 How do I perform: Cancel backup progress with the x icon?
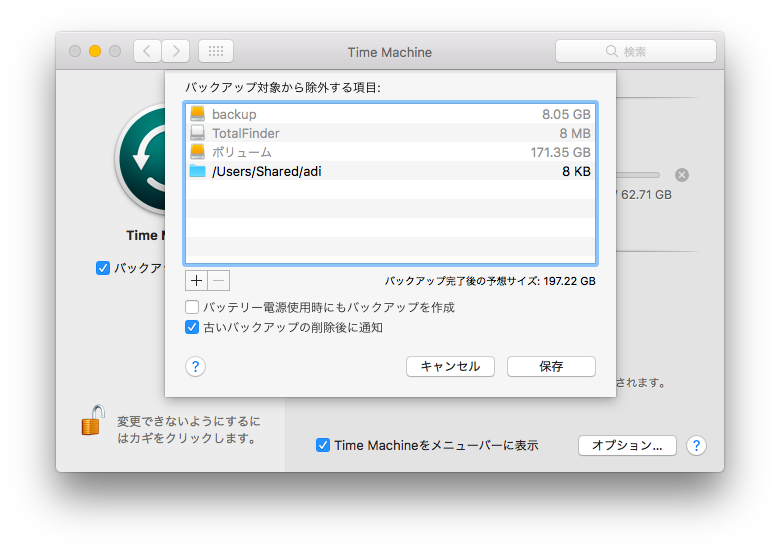[682, 175]
